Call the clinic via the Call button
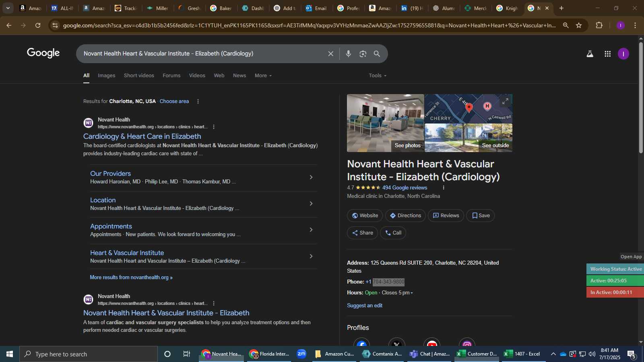Image resolution: width=644 pixels, height=362 pixels. [393, 233]
